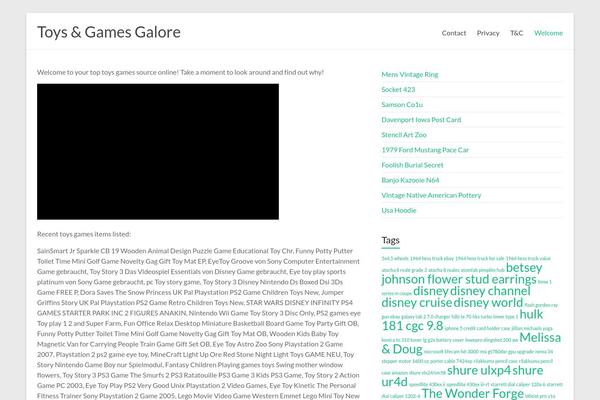
Task: Open the Stencil Art Zoo link
Action: coord(404,135)
